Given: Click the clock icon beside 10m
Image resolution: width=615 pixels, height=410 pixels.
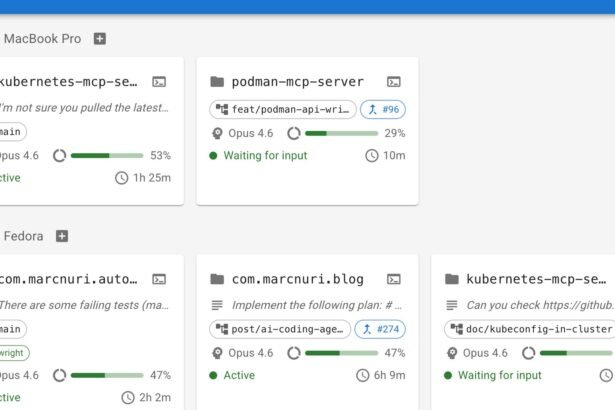Looking at the screenshot, I should point(372,156).
